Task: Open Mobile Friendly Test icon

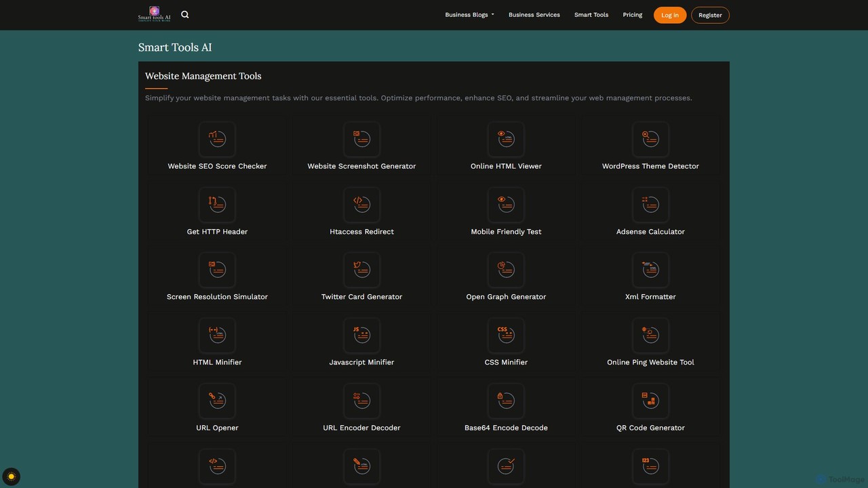Action: pyautogui.click(x=506, y=205)
